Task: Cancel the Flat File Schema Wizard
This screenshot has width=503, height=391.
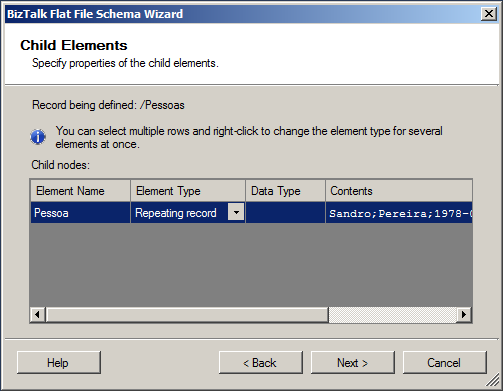Action: click(444, 362)
